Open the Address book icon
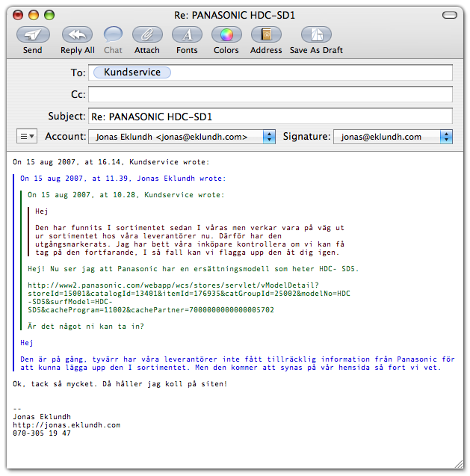470x476 pixels. pyautogui.click(x=266, y=34)
